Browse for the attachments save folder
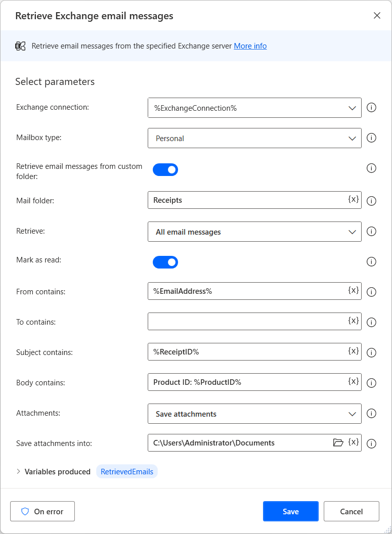This screenshot has height=534, width=392. coord(338,443)
